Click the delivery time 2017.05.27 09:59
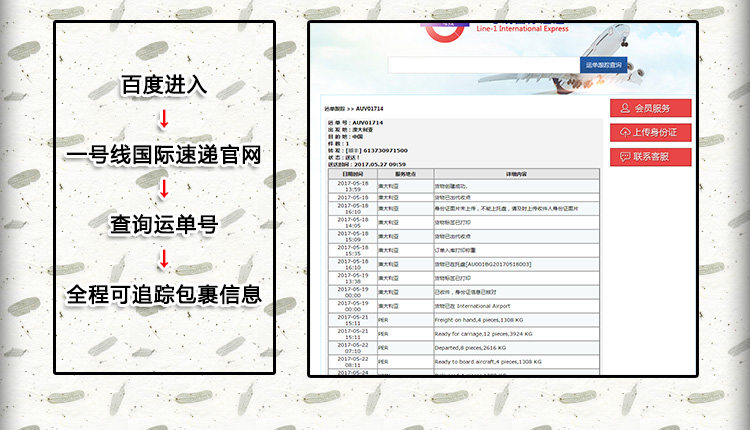 pyautogui.click(x=380, y=165)
